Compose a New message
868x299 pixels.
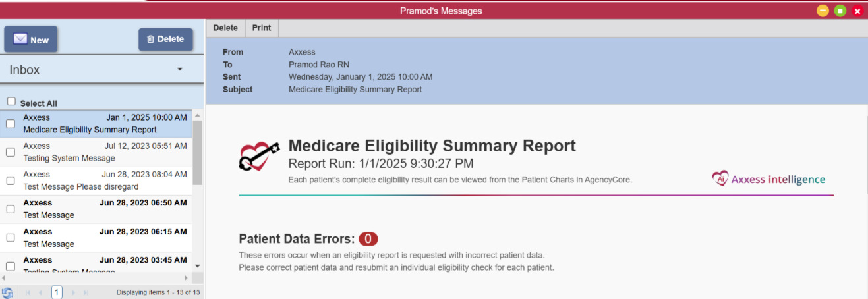click(31, 40)
